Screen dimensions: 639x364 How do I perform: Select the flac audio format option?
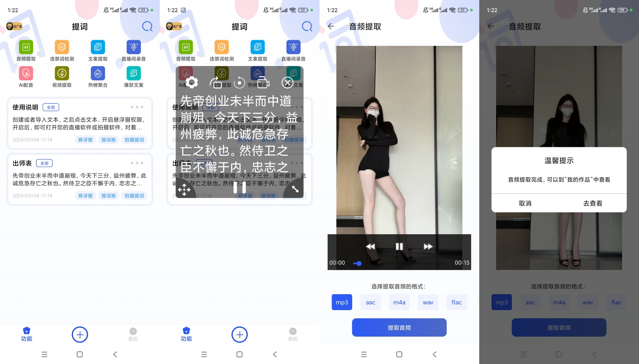[x=457, y=302]
